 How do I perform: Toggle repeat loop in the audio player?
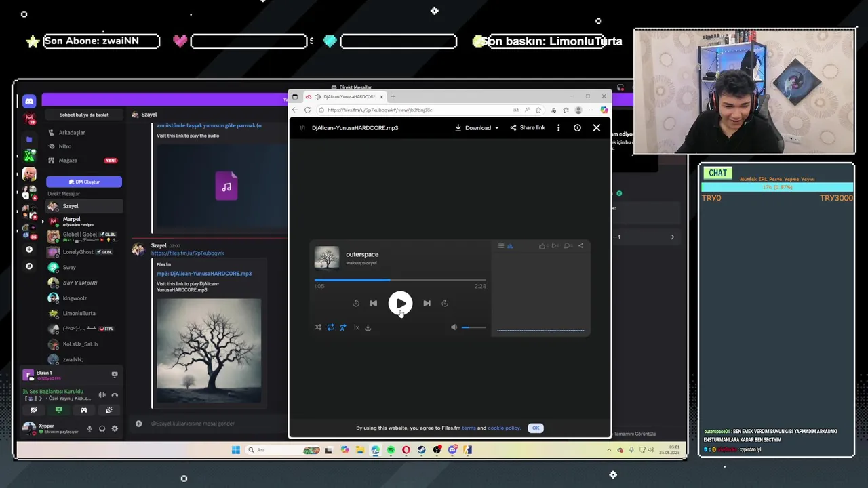point(330,327)
